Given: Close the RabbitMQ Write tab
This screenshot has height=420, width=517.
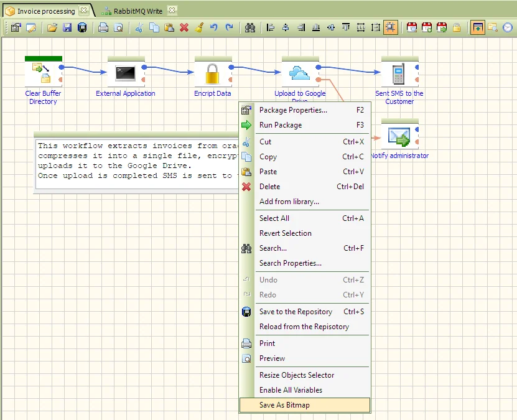Looking at the screenshot, I should pyautogui.click(x=172, y=11).
